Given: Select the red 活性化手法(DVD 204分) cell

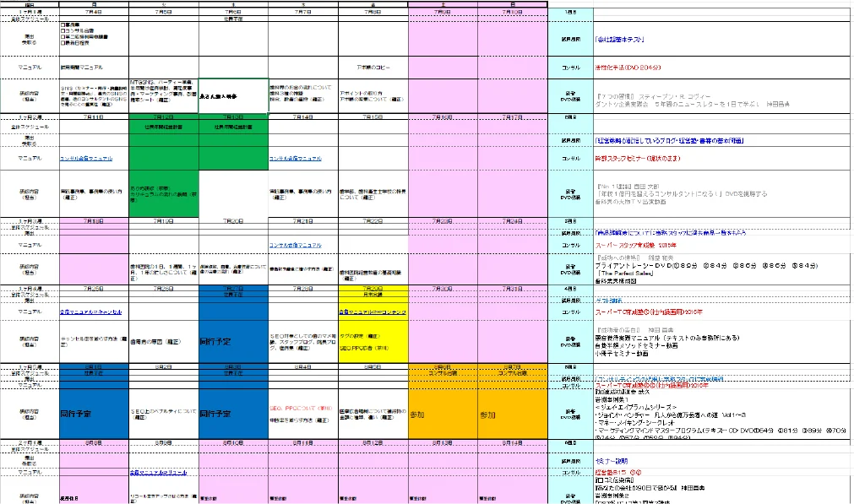Looking at the screenshot, I should tap(628, 68).
